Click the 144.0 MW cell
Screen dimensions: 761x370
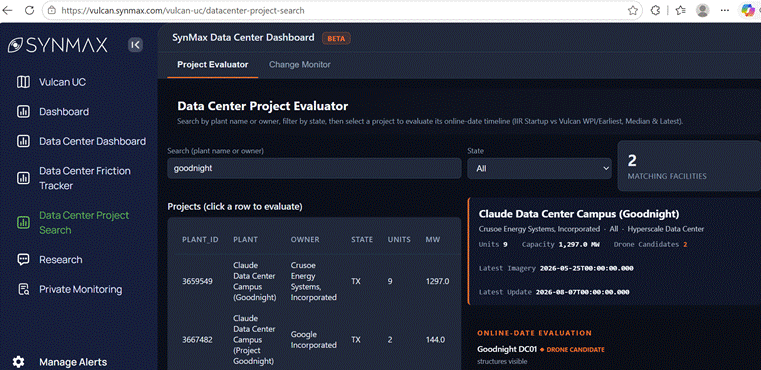tap(435, 340)
